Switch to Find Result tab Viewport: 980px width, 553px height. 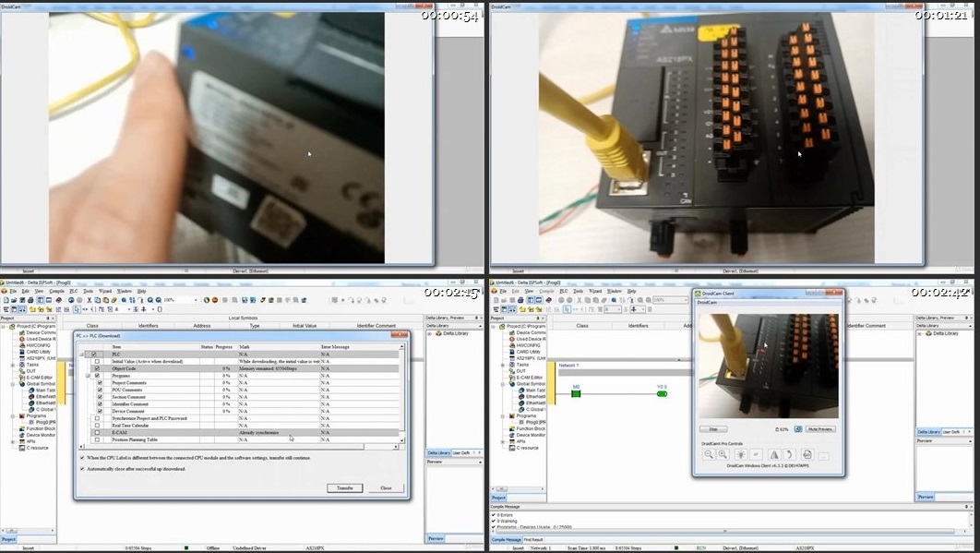(x=533, y=539)
